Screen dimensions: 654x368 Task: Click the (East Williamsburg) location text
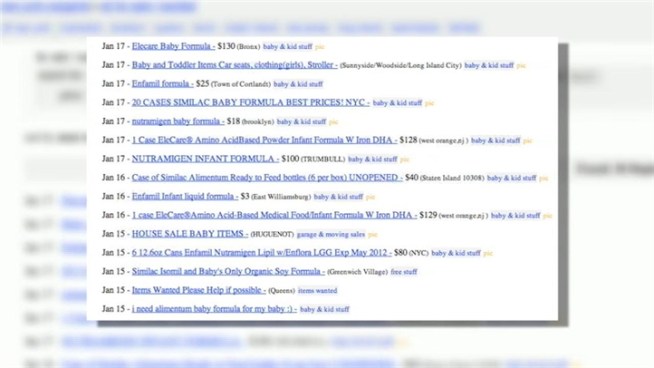click(x=281, y=197)
